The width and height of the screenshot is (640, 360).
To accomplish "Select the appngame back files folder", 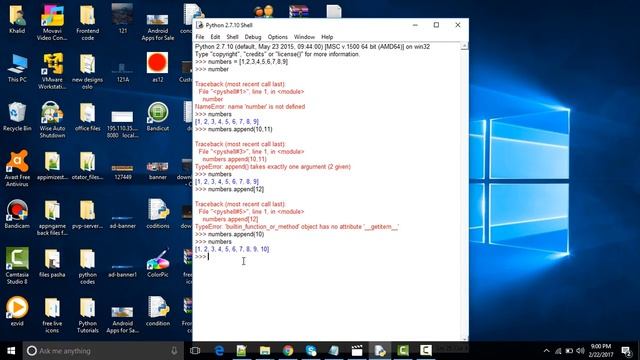I will click(52, 218).
